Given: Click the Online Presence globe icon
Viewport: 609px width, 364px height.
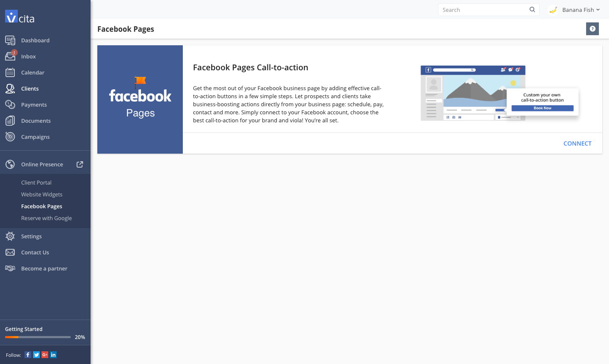Looking at the screenshot, I should coord(10,164).
